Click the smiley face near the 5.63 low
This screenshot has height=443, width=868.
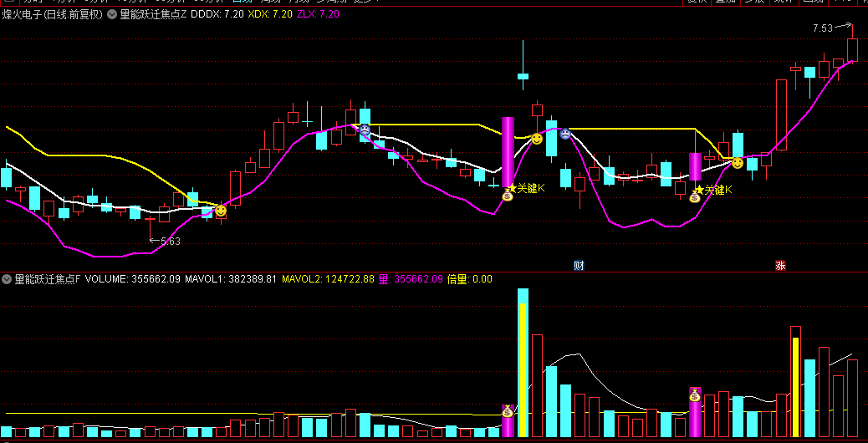pyautogui.click(x=221, y=211)
